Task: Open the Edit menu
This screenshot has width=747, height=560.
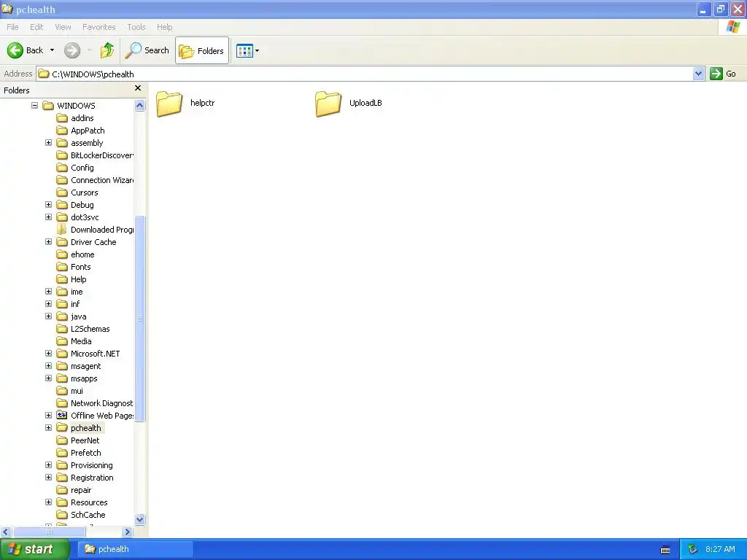Action: (x=36, y=27)
